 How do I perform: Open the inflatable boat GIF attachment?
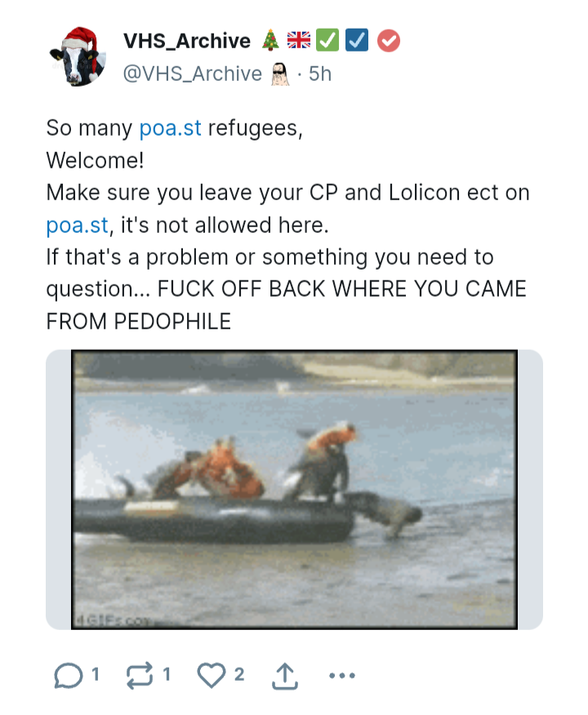[294, 489]
